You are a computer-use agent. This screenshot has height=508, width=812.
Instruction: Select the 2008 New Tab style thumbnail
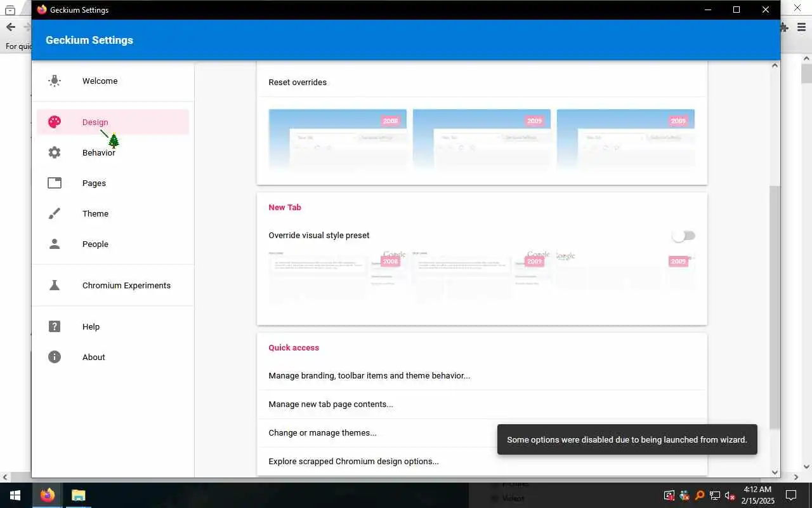(337, 277)
